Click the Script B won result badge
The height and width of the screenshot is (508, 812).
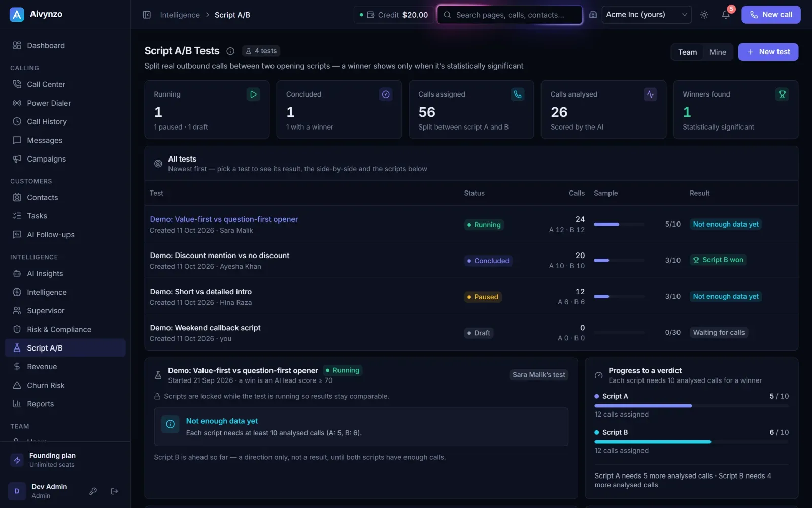718,260
